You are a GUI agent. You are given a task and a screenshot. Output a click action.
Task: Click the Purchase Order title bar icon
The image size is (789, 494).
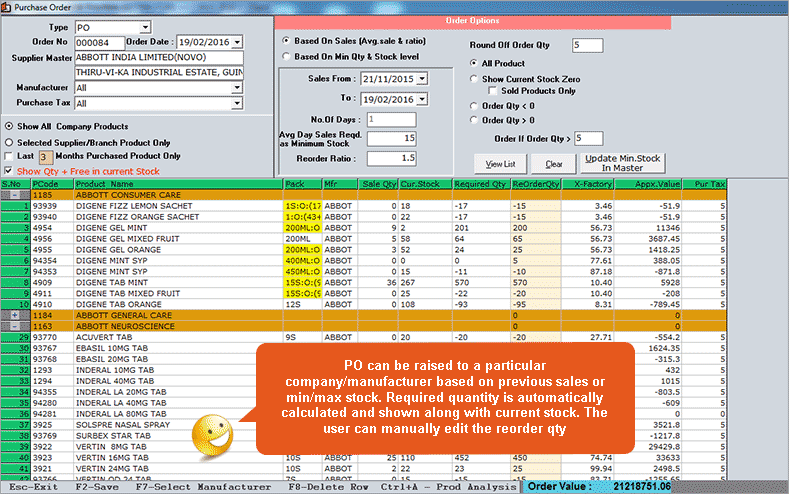[x=6, y=7]
